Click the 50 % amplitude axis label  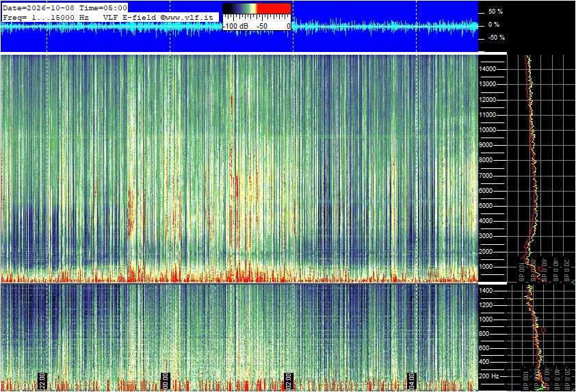coord(495,12)
